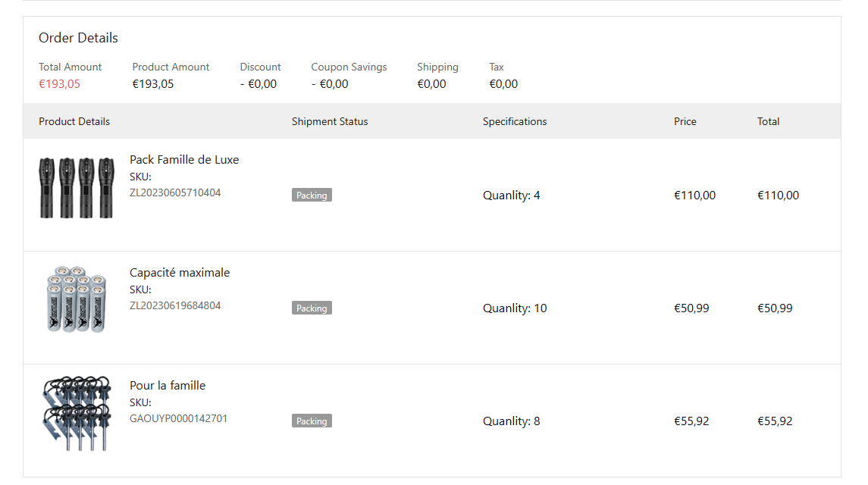This screenshot has width=868, height=485.
Task: Click the Specifications column header
Action: click(515, 121)
